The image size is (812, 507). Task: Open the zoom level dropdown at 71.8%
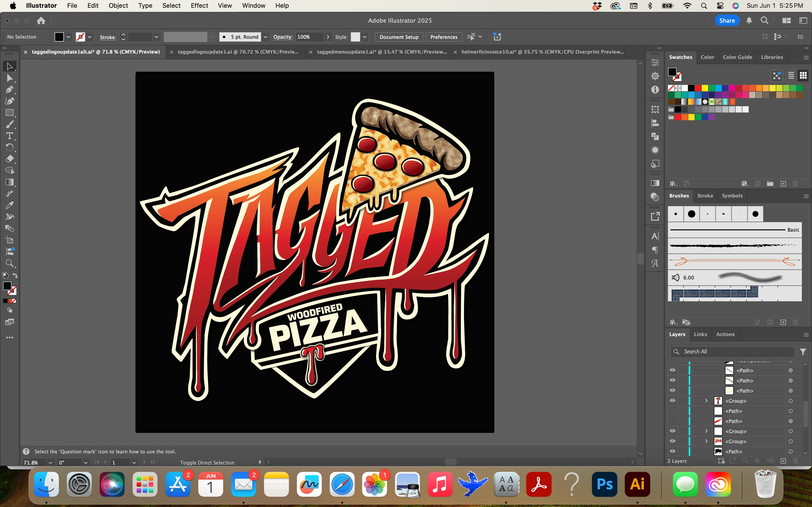tap(50, 462)
